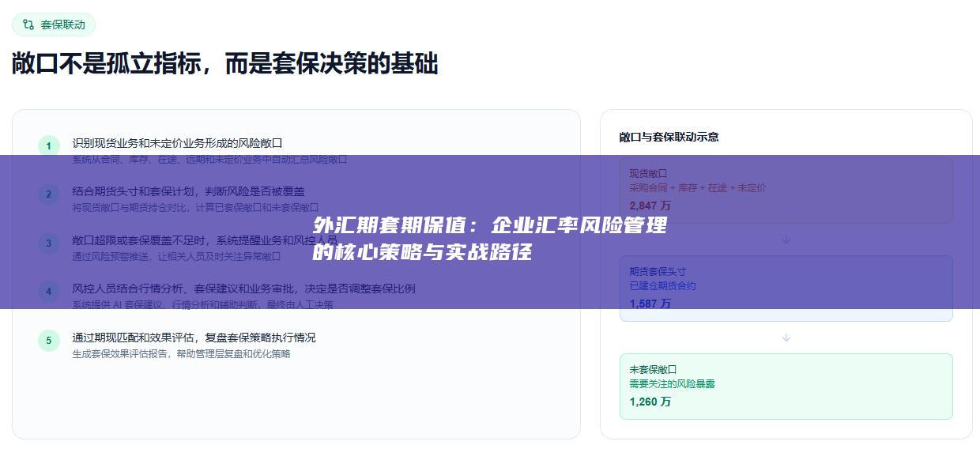The width and height of the screenshot is (980, 464).
Task: Click overlay subtitle 的核心策略与实战路径
Action: [422, 253]
